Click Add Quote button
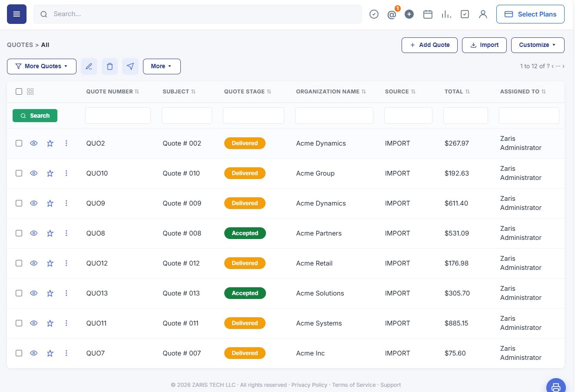Image resolution: width=575 pixels, height=392 pixels. tap(429, 45)
